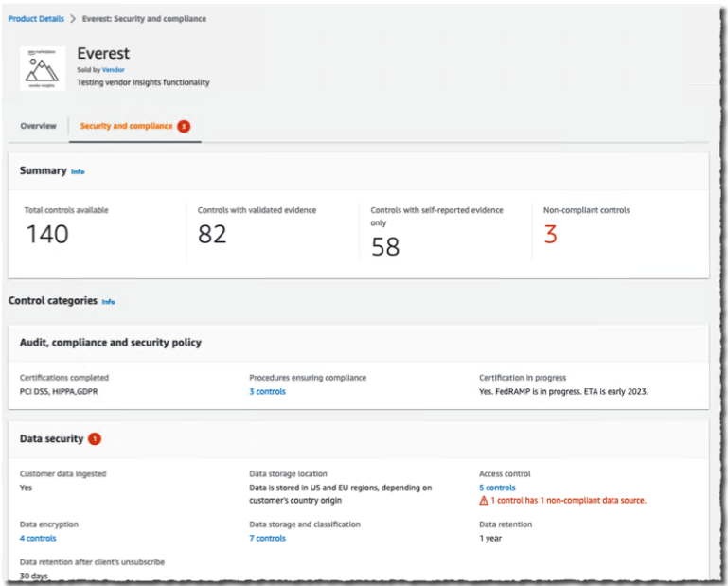The image size is (728, 586).
Task: Select the Security and compliance tab
Action: click(126, 126)
